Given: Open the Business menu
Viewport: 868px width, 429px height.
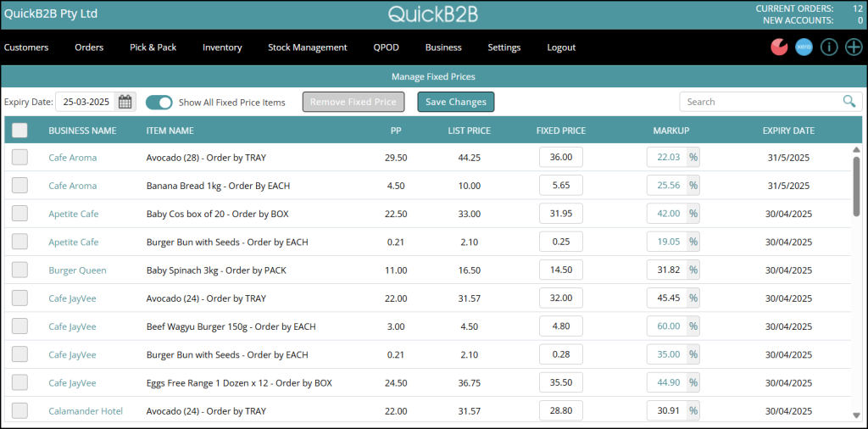Looking at the screenshot, I should [443, 47].
